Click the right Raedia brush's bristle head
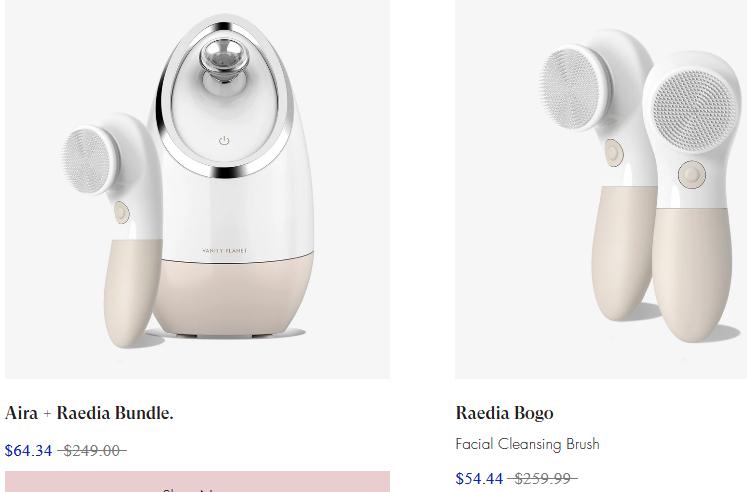The width and height of the screenshot is (747, 492). coord(695,111)
